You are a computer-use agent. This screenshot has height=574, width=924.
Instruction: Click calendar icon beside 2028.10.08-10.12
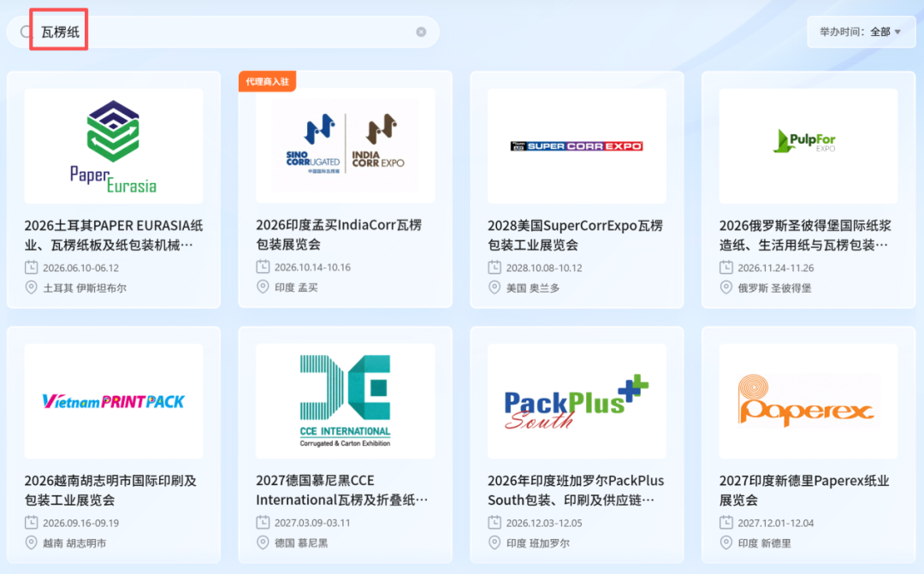click(x=495, y=268)
